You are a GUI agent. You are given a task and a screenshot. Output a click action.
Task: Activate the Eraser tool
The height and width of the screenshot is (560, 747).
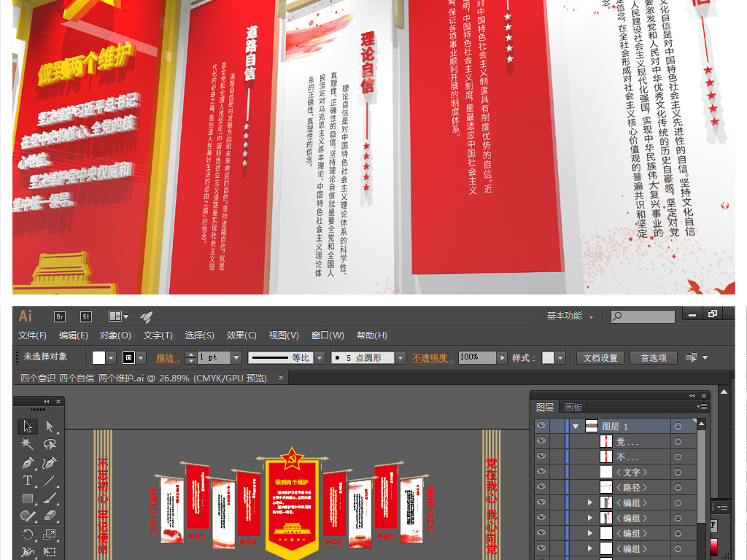point(50,516)
